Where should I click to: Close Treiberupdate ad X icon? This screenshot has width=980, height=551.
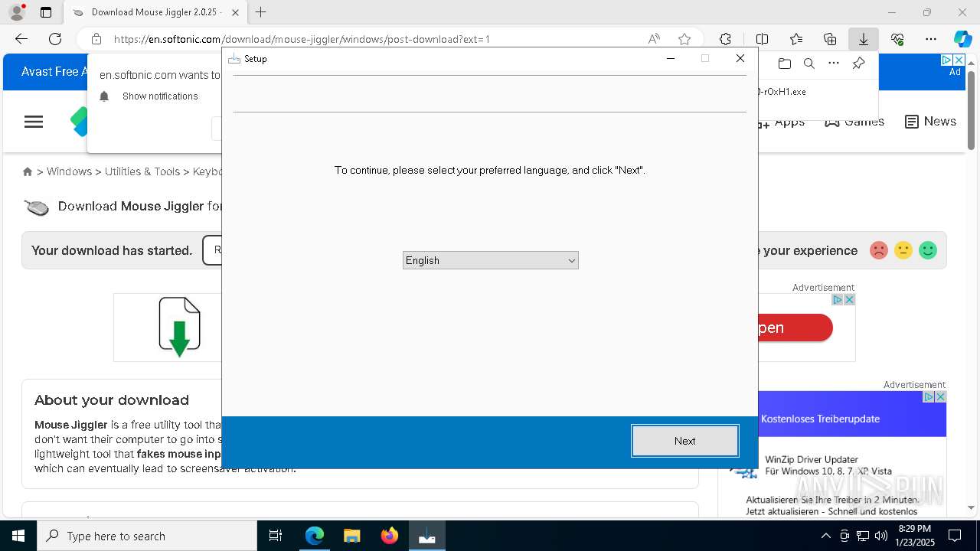[x=940, y=396]
